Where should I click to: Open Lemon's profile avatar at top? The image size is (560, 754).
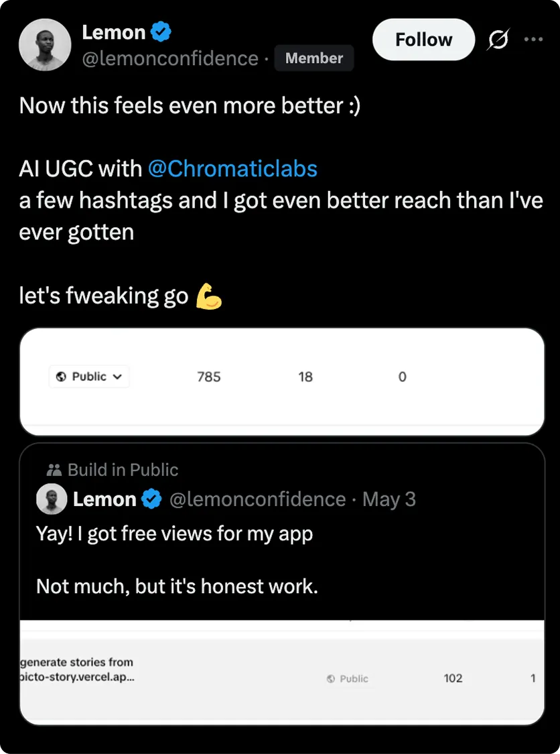(45, 45)
